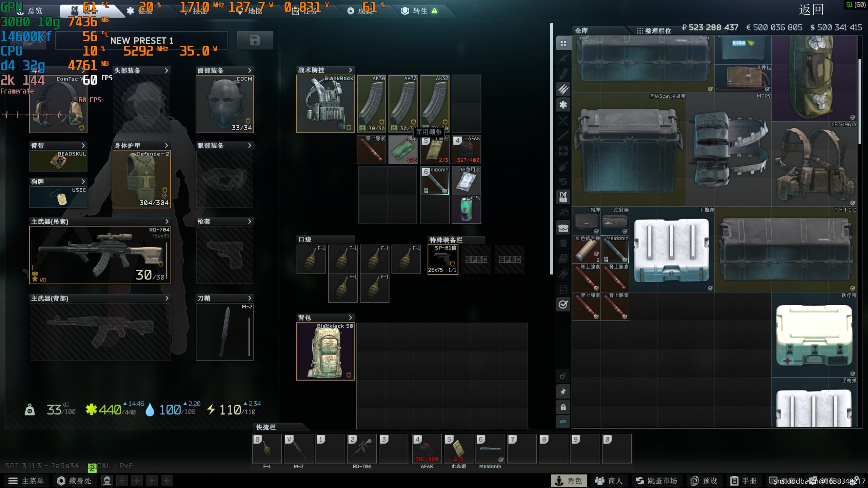
Task: Filter stash by grenade icon
Action: (x=563, y=166)
